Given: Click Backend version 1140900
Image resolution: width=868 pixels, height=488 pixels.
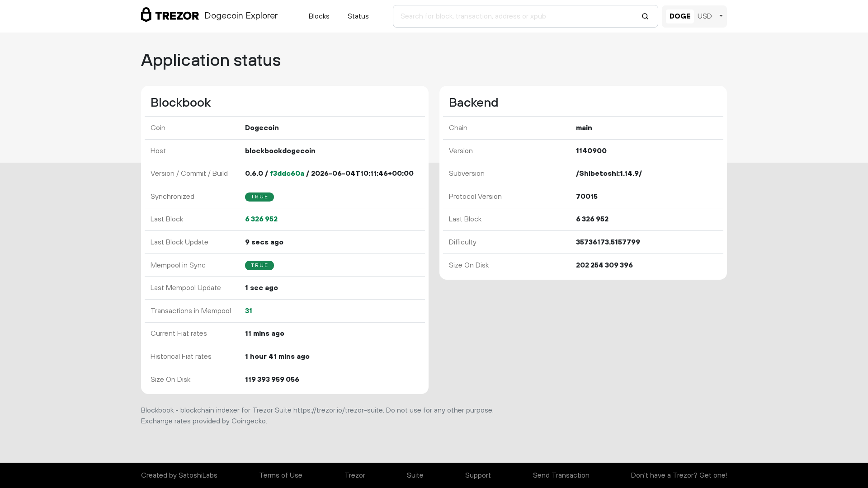Looking at the screenshot, I should pos(591,151).
